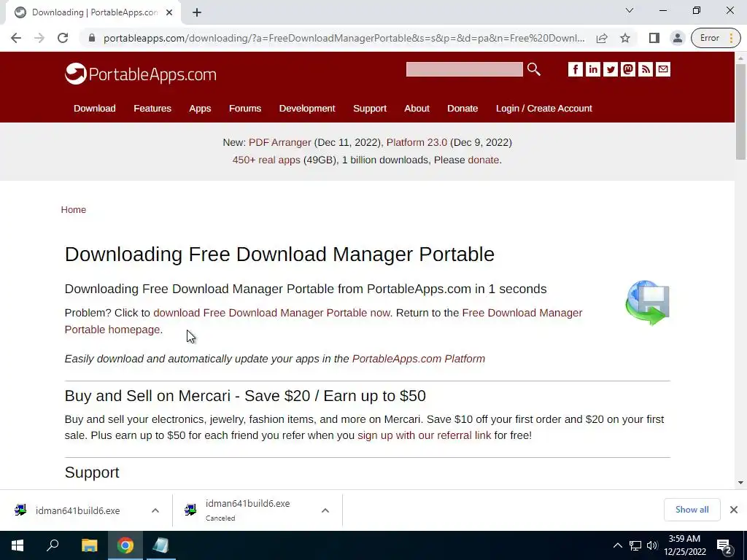Open the Development menu item
The height and width of the screenshot is (560, 747).
(x=307, y=109)
